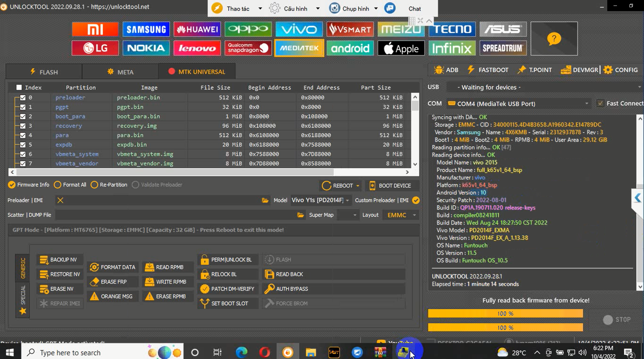Select the Spreadtrum brand icon
Screen dimensions: 644x359
[x=503, y=48]
